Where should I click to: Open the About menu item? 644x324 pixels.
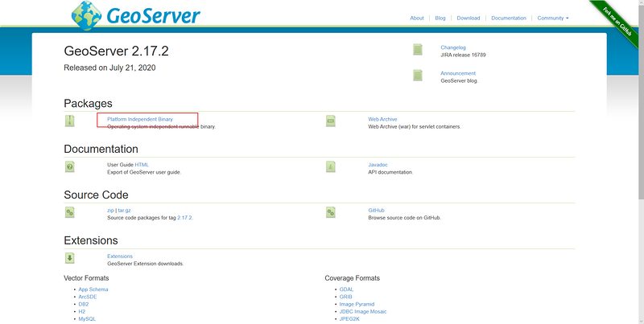417,18
